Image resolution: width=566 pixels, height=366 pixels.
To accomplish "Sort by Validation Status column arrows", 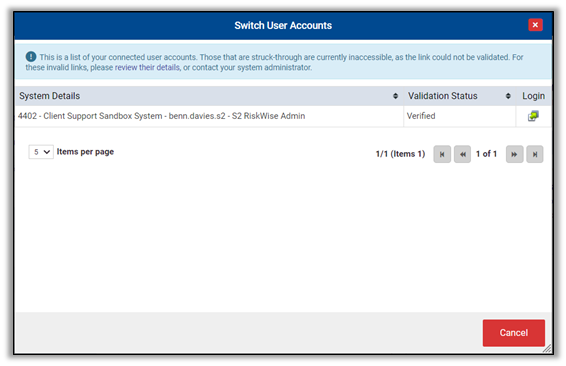I will (508, 96).
